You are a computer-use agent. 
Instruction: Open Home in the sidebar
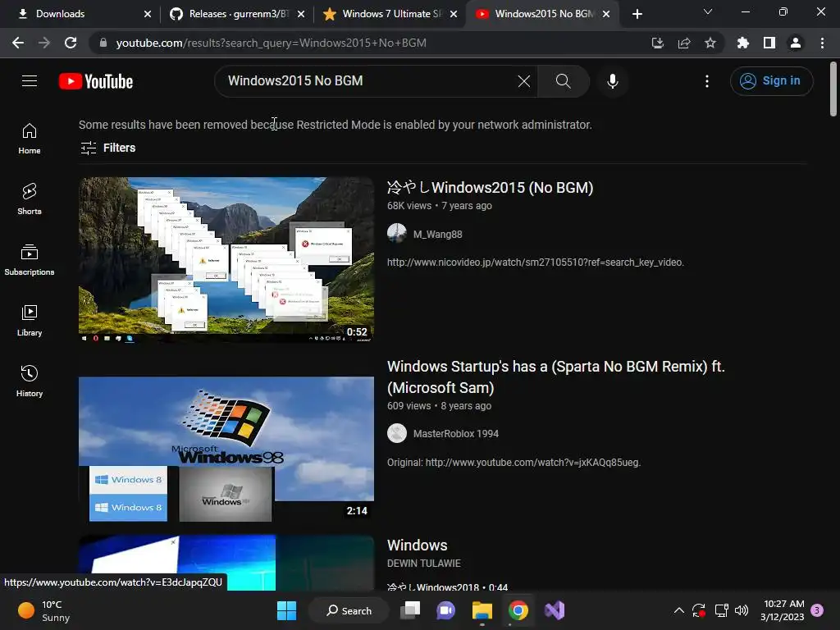30,139
